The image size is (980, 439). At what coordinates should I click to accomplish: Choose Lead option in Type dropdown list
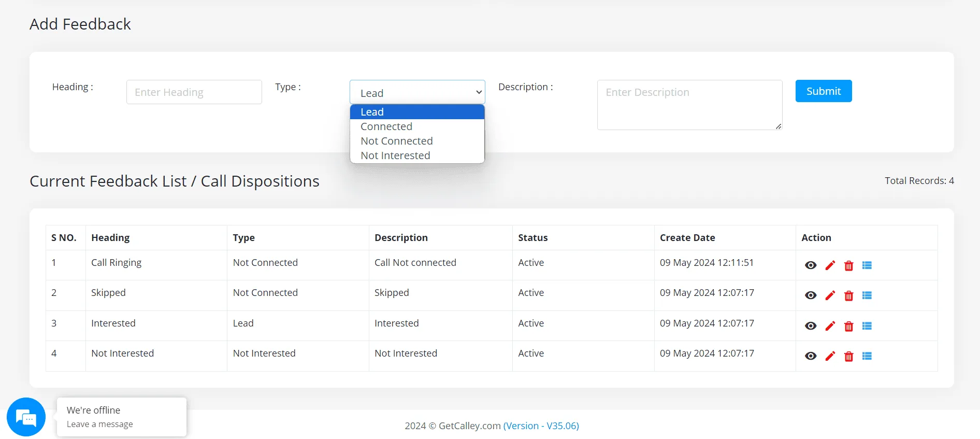point(417,112)
